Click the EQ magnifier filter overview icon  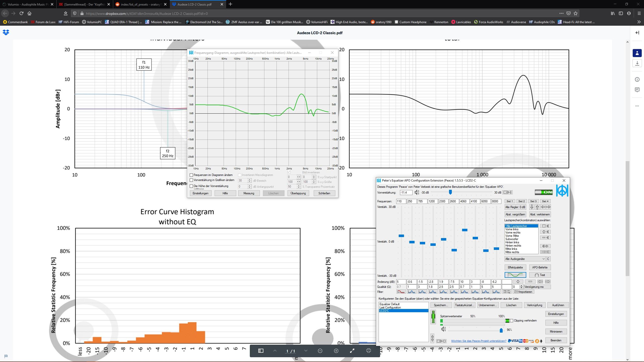(507, 292)
